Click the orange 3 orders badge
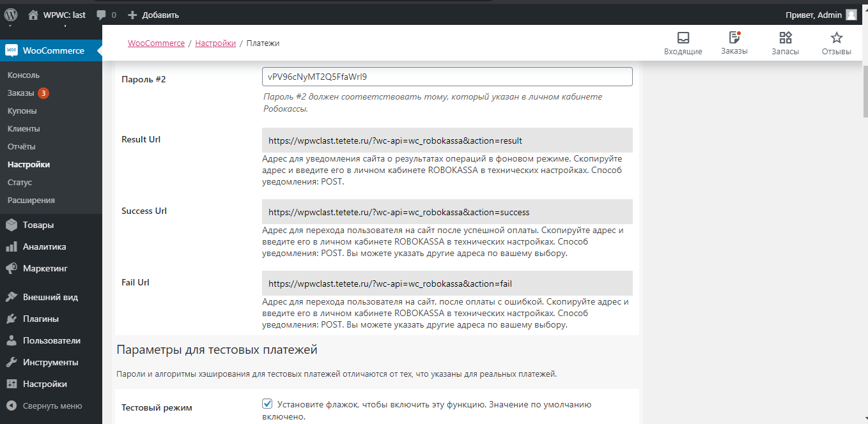This screenshot has width=868, height=424. tap(43, 93)
